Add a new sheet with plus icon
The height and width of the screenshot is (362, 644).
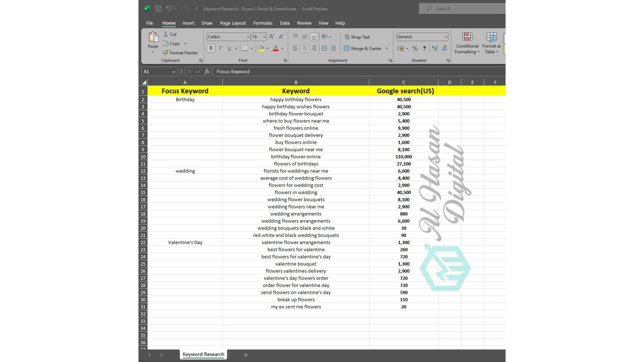(246, 355)
